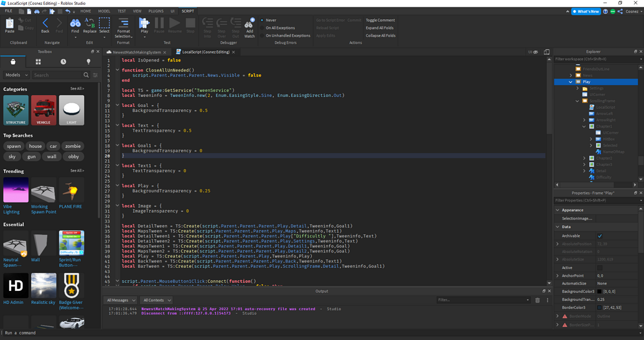Click the BackgroundColor3 color swatch

(599, 292)
